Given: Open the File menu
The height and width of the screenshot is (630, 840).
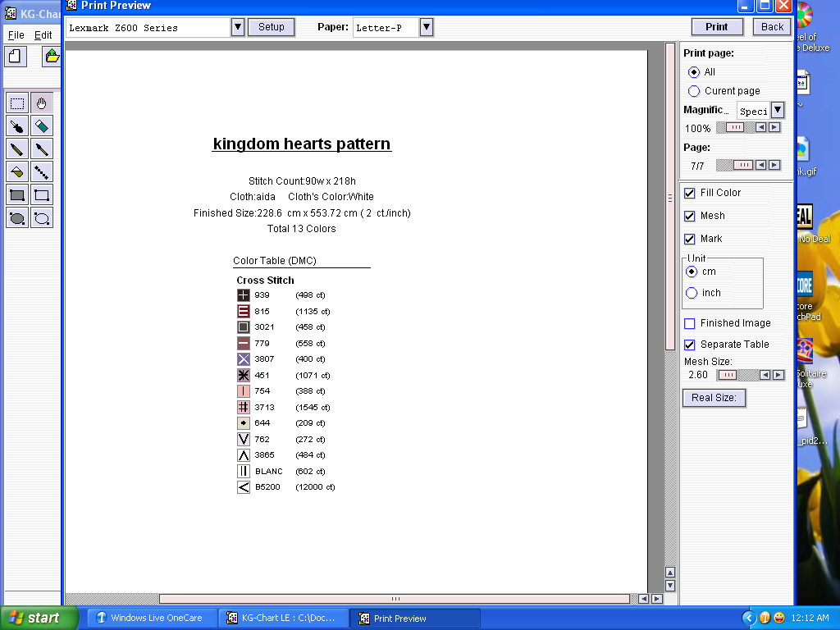Looking at the screenshot, I should click(16, 35).
